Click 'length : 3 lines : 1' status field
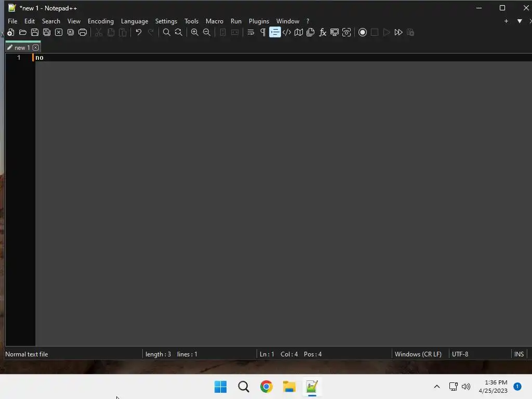Screen dimensions: 532x399 click(171, 354)
